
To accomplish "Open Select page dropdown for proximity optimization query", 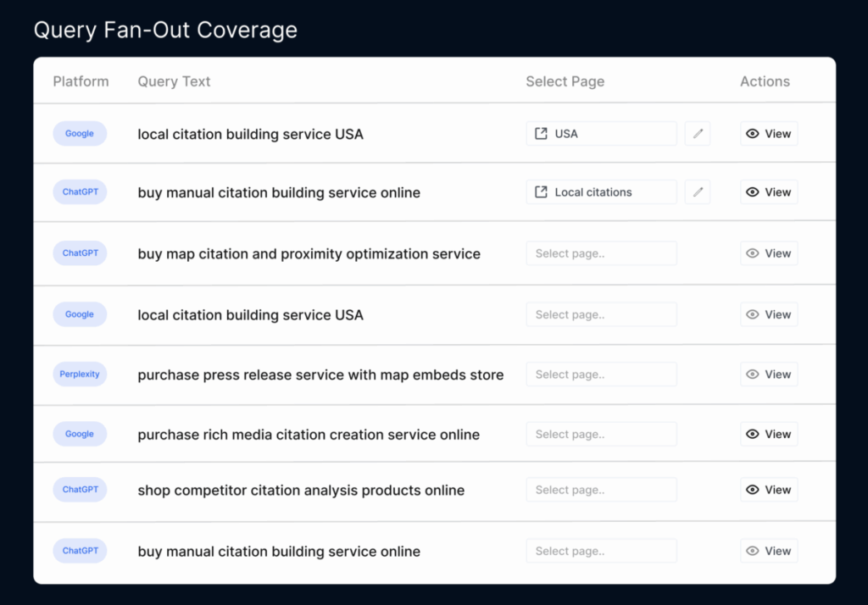I will click(601, 253).
